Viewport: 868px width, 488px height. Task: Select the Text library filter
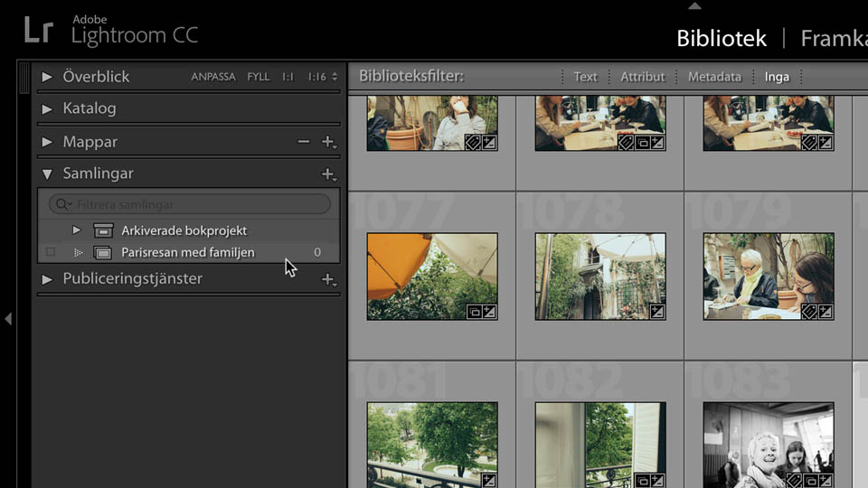pos(585,77)
